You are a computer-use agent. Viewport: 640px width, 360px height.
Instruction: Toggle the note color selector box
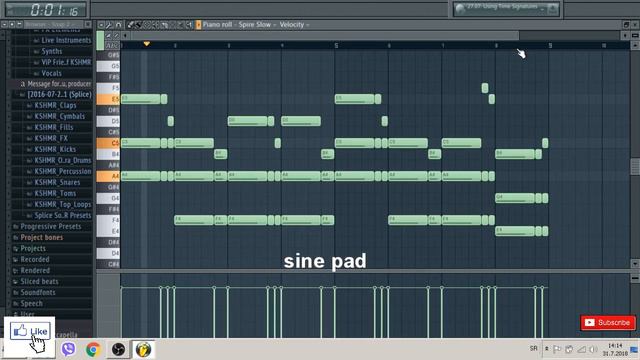pos(100,41)
